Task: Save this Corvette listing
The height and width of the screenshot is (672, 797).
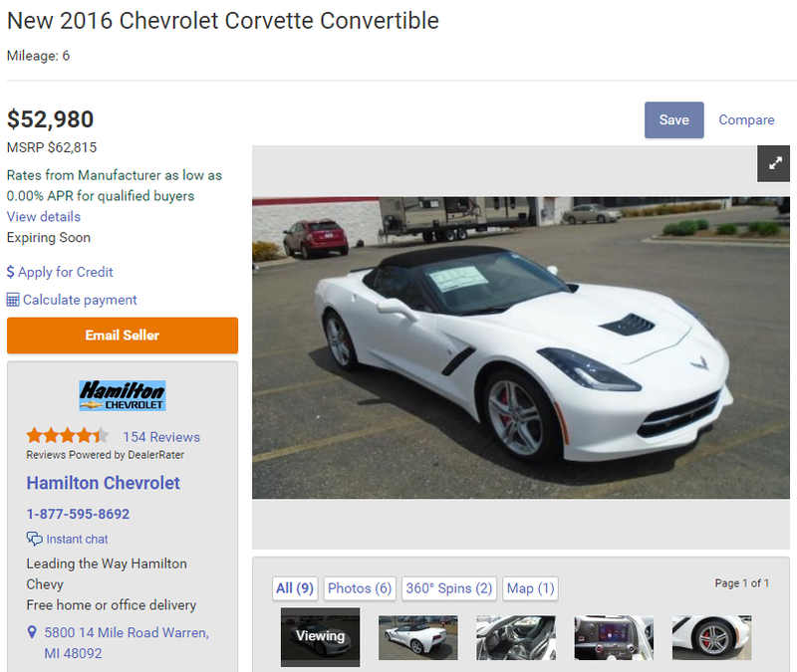Action: click(674, 119)
